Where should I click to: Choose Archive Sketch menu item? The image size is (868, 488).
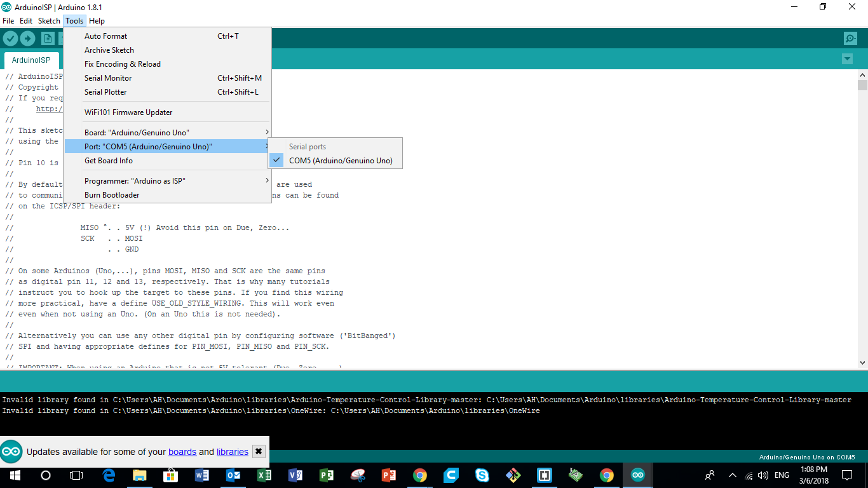tap(168, 50)
